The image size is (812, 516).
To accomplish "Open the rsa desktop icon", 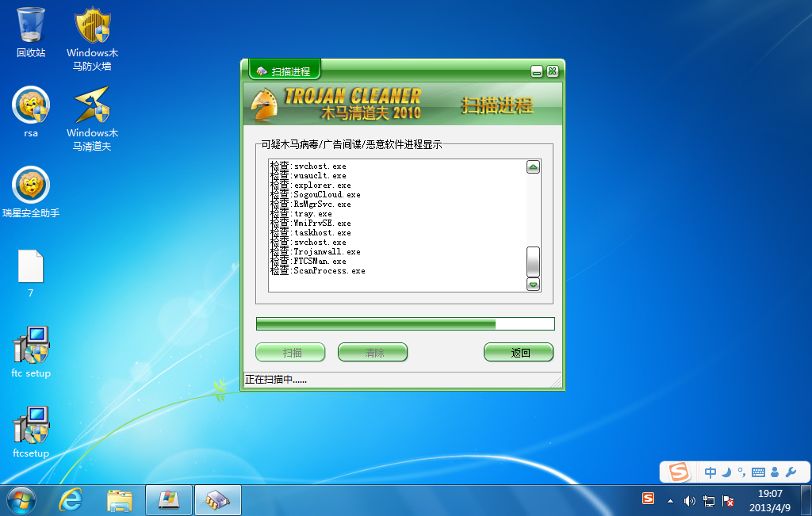I will 31,113.
